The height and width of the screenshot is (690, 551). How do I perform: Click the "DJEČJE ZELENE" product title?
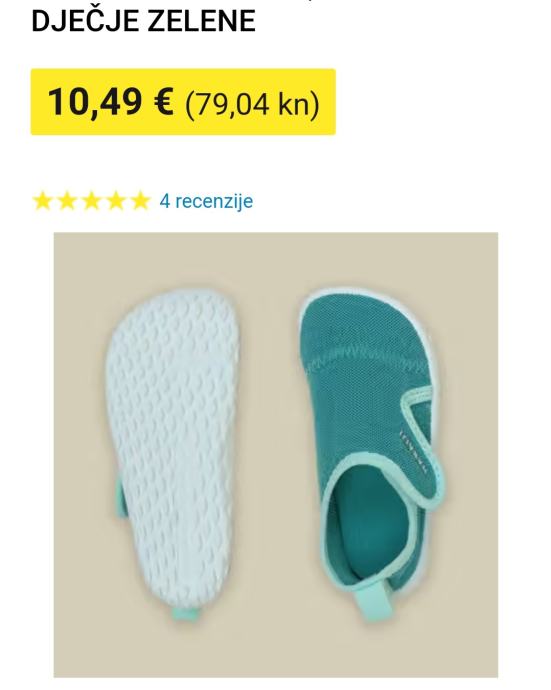[143, 21]
